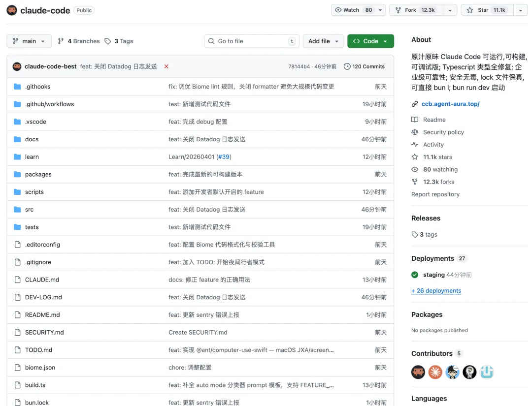Open the Packages heading link

427,314
